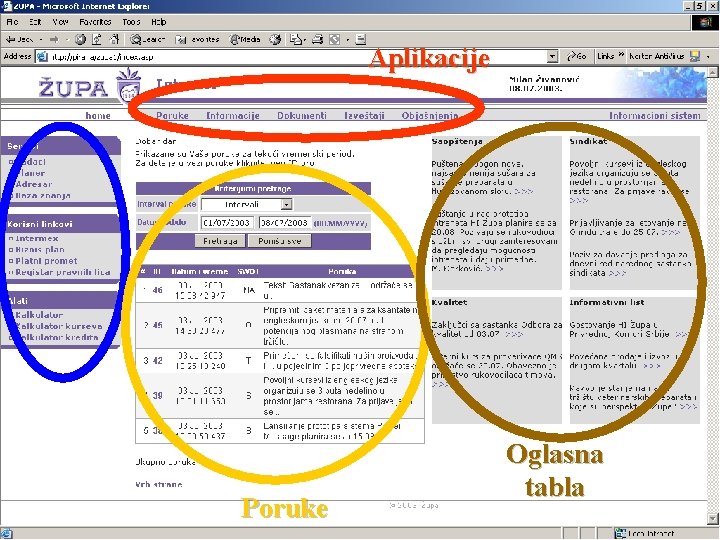Open the Biznis plan link
This screenshot has width=720, height=540.
click(x=39, y=249)
